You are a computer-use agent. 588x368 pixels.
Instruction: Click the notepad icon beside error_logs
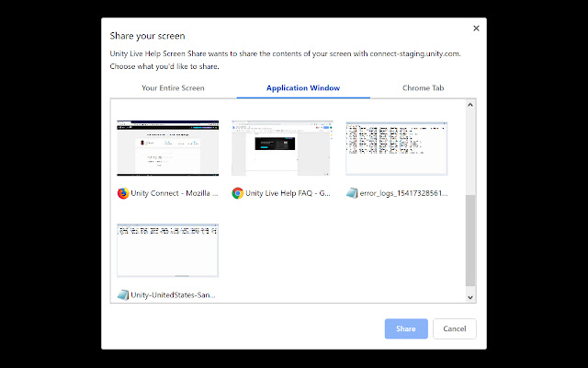352,193
